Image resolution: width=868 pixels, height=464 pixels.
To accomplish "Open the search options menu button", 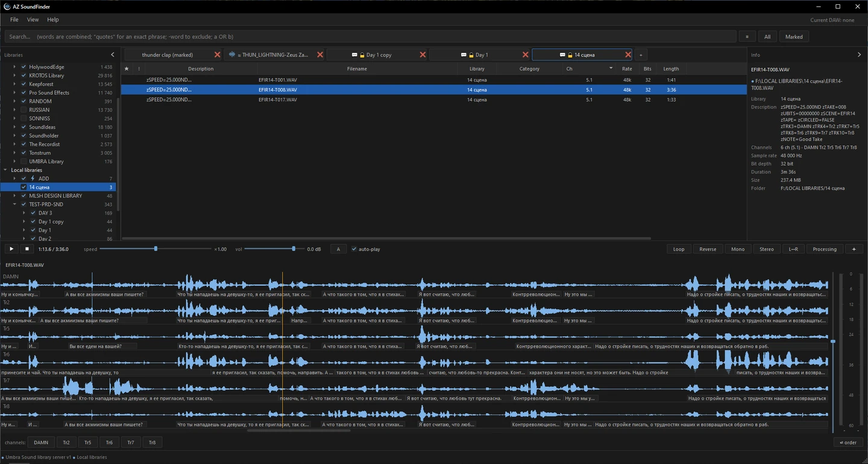I will click(x=747, y=37).
